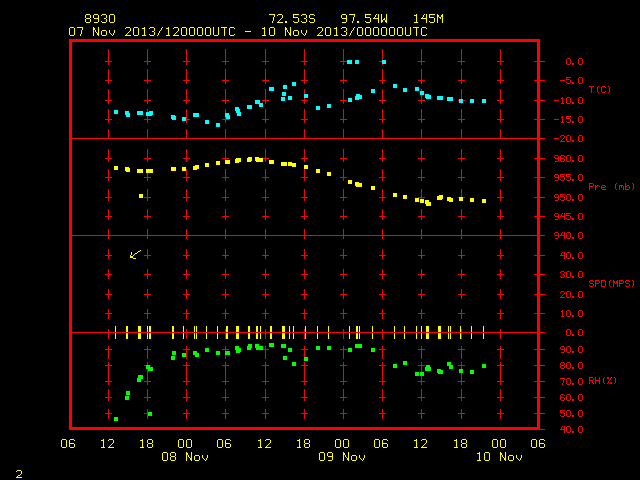Click the 10 Nov date label
The height and width of the screenshot is (480, 640).
tap(499, 457)
